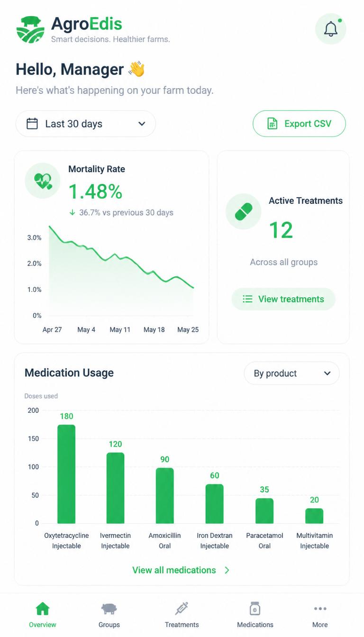The width and height of the screenshot is (364, 637).
Task: Go to Overview home icon
Action: pos(43,609)
